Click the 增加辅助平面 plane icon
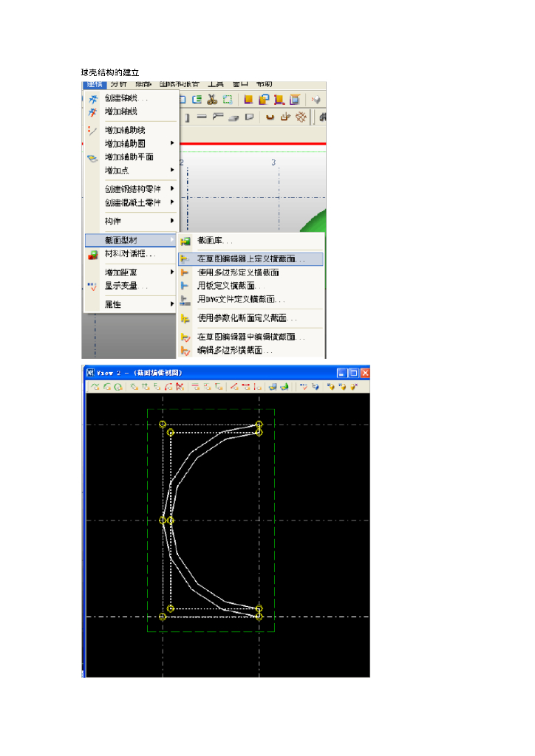Screen dimensions: 535x756 pyautogui.click(x=92, y=158)
